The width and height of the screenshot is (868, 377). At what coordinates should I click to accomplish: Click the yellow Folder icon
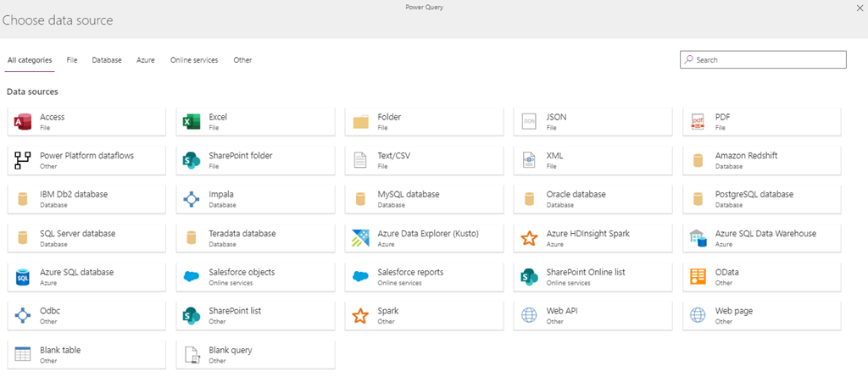pos(360,122)
